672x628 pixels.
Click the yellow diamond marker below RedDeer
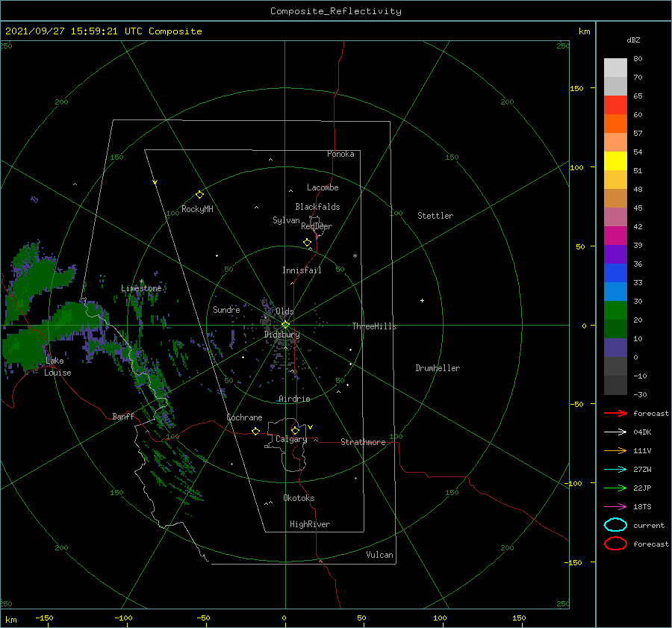tap(307, 243)
